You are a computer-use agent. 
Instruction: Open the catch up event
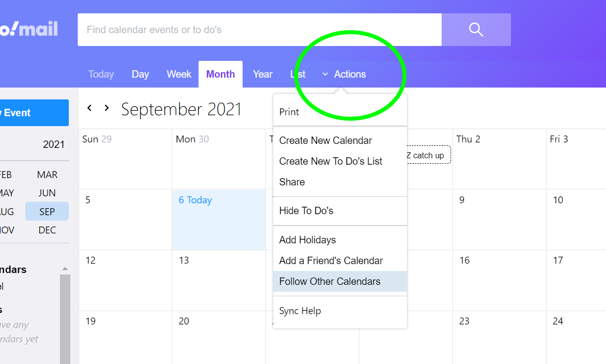428,155
